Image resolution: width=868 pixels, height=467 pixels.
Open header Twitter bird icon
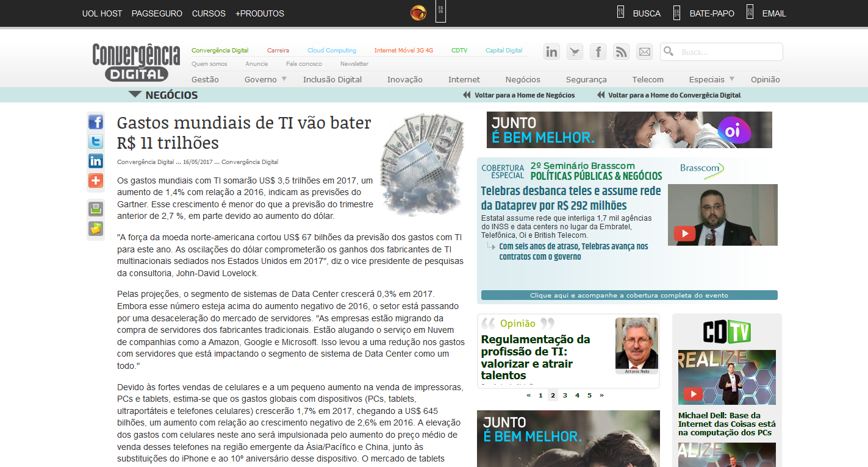click(x=575, y=52)
